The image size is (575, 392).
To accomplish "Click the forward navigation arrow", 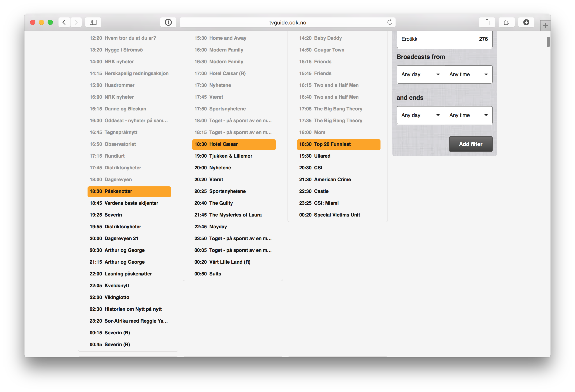I will 76,22.
